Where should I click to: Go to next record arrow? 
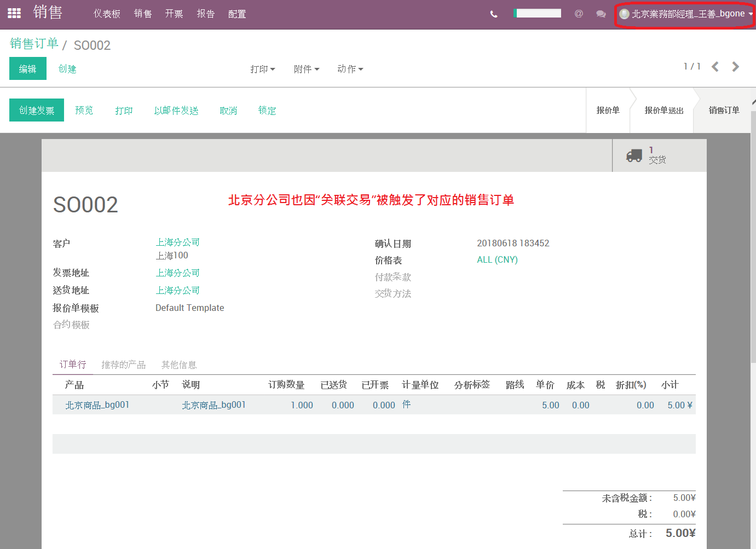[736, 67]
